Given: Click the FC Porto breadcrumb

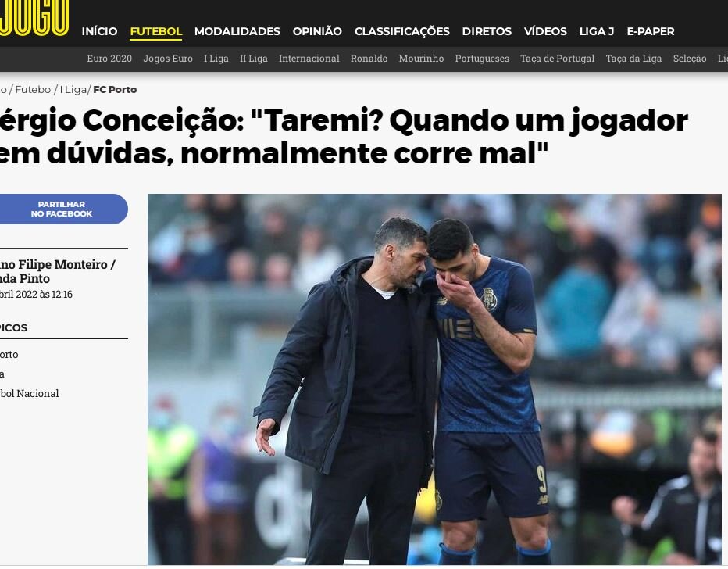Looking at the screenshot, I should pos(115,90).
